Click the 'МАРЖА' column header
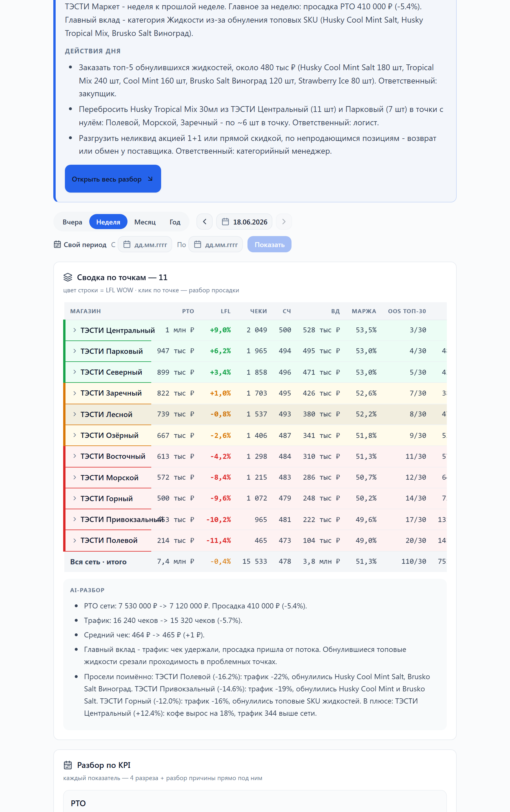The height and width of the screenshot is (812, 510). 364,311
